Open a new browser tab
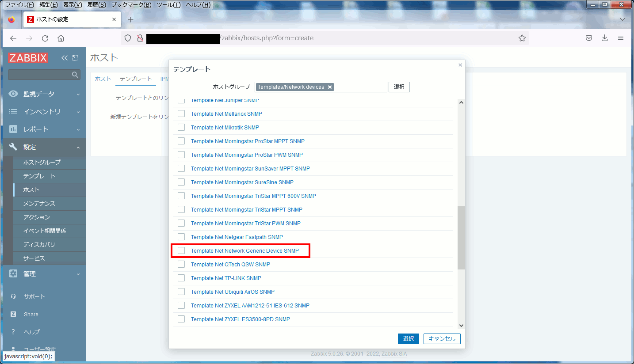This screenshot has width=634, height=364. coord(130,19)
